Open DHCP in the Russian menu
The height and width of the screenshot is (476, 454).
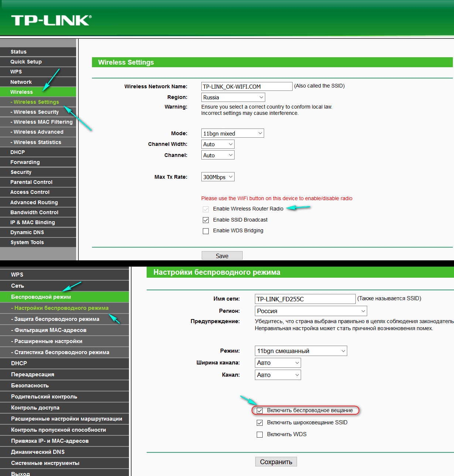point(65,363)
